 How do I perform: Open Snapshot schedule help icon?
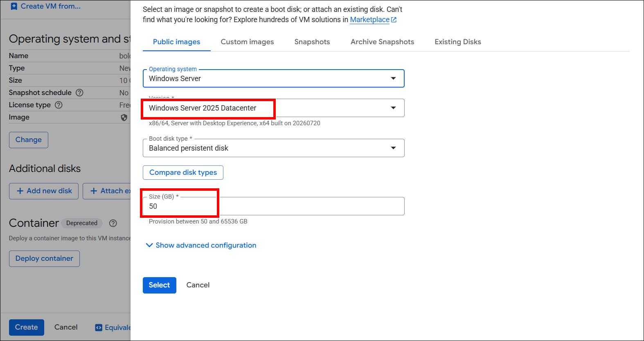tap(80, 93)
